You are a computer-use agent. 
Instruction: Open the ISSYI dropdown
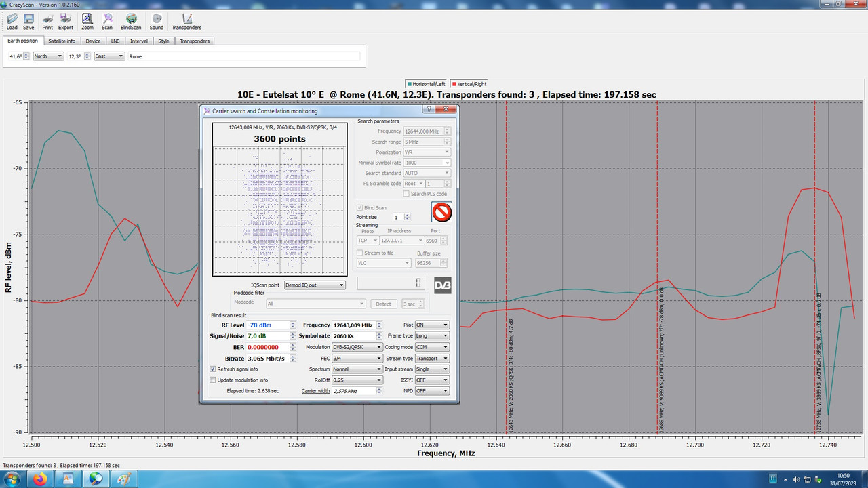pyautogui.click(x=432, y=380)
